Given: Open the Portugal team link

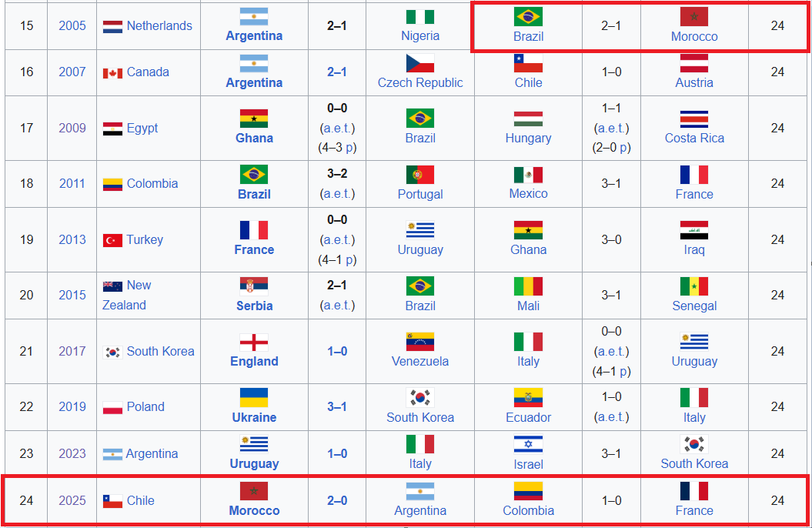Looking at the screenshot, I should click(420, 194).
